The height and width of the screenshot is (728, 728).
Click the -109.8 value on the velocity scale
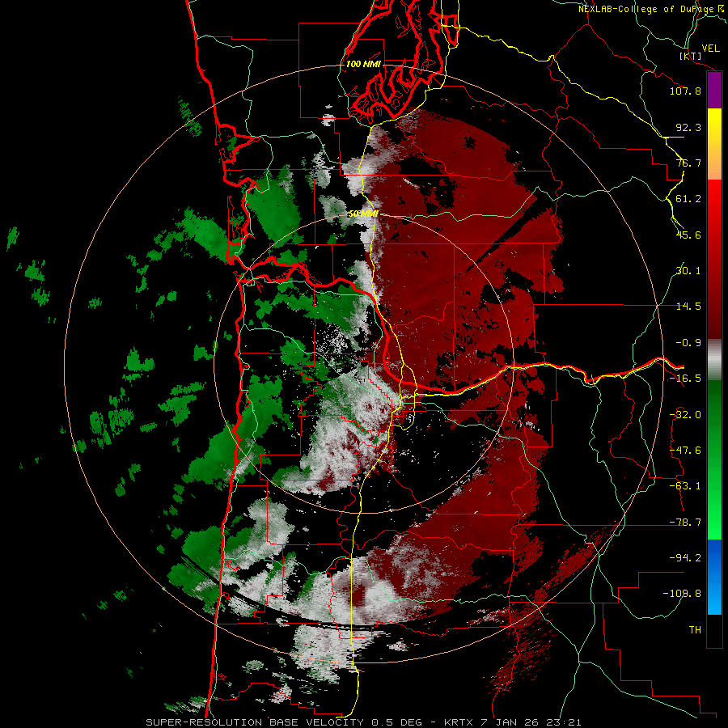[x=682, y=594]
